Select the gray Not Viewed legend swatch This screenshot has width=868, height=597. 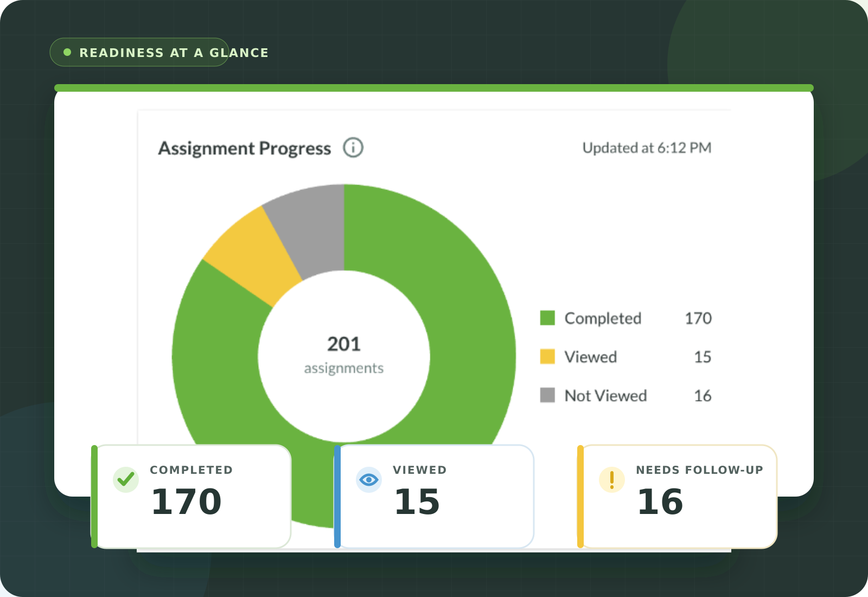(x=547, y=395)
